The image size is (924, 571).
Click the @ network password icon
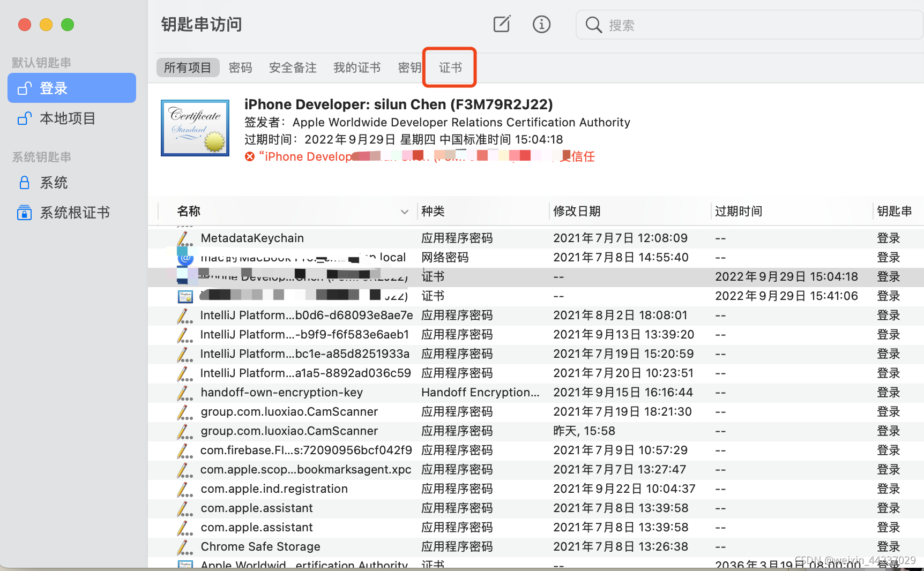click(x=185, y=258)
